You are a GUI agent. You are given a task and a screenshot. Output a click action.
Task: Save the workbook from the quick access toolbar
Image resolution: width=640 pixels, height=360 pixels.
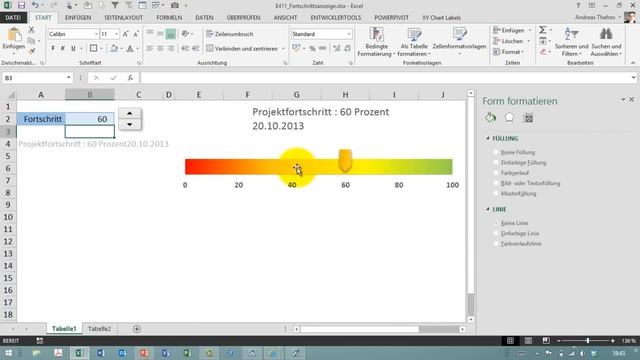pos(21,5)
